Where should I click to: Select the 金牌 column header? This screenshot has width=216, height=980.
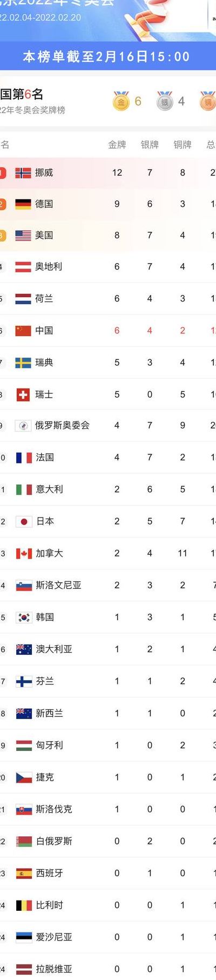(x=117, y=145)
